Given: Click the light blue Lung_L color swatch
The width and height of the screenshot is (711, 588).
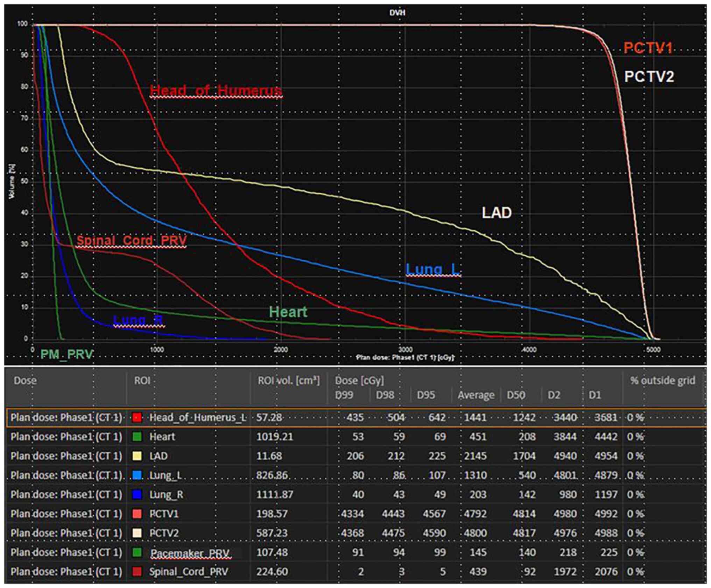Looking at the screenshot, I should pyautogui.click(x=137, y=475).
